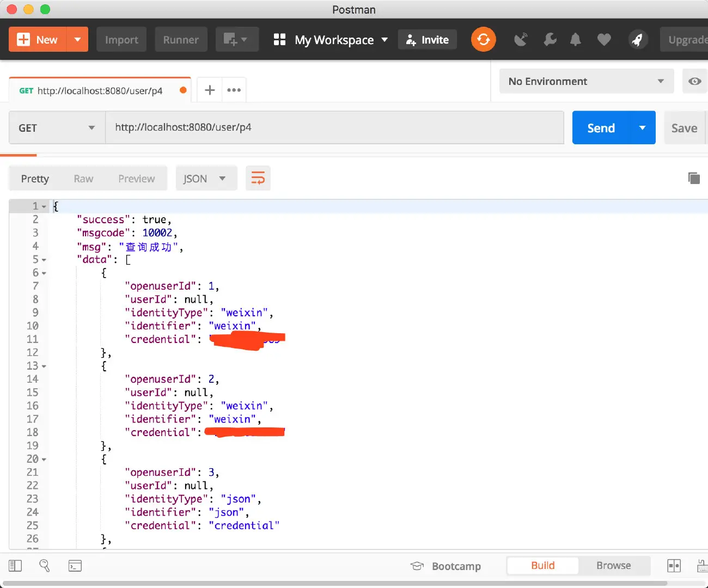The image size is (708, 588).
Task: Open settings wrench icon
Action: coord(550,40)
